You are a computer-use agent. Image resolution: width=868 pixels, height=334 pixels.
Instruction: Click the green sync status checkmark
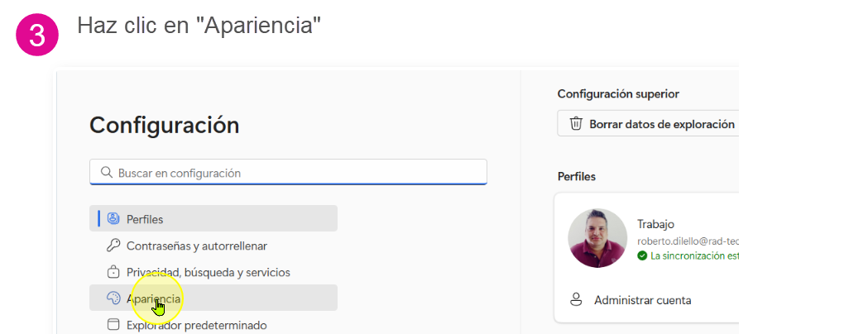pos(642,256)
